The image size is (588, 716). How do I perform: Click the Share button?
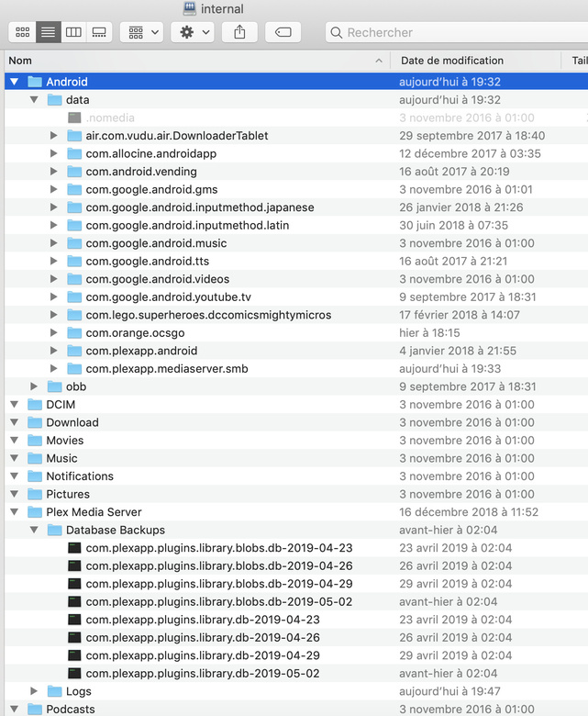[239, 32]
